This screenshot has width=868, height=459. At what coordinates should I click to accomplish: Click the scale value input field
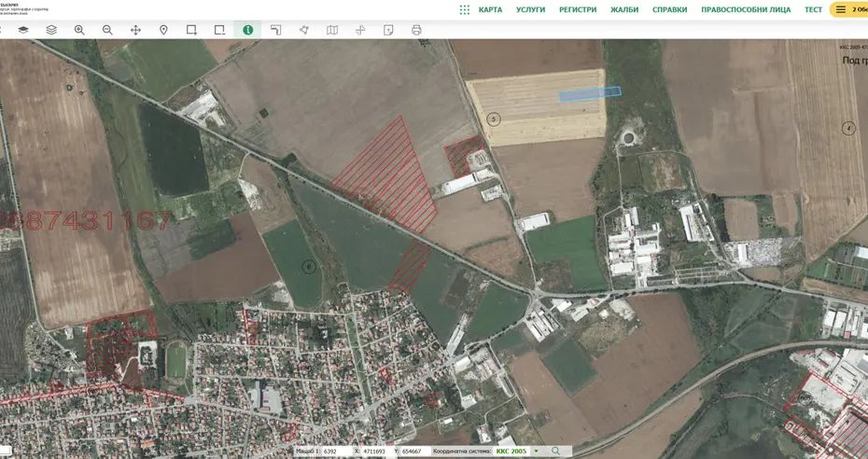click(333, 452)
